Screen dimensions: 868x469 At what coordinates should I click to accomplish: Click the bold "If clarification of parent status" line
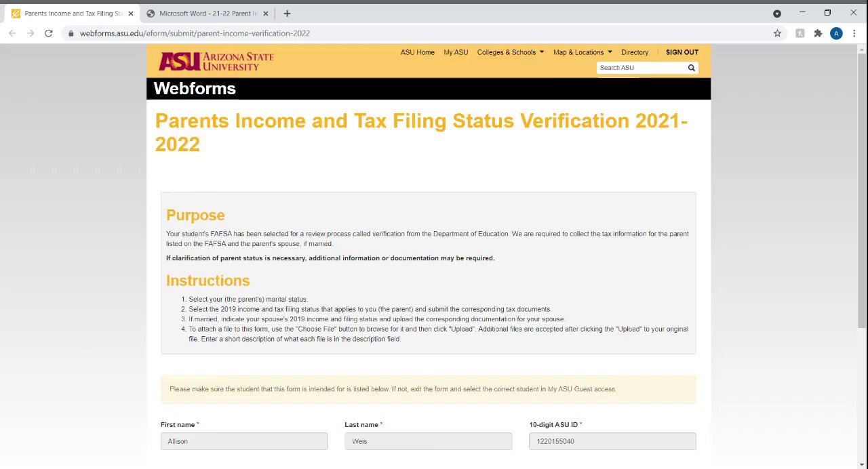330,258
